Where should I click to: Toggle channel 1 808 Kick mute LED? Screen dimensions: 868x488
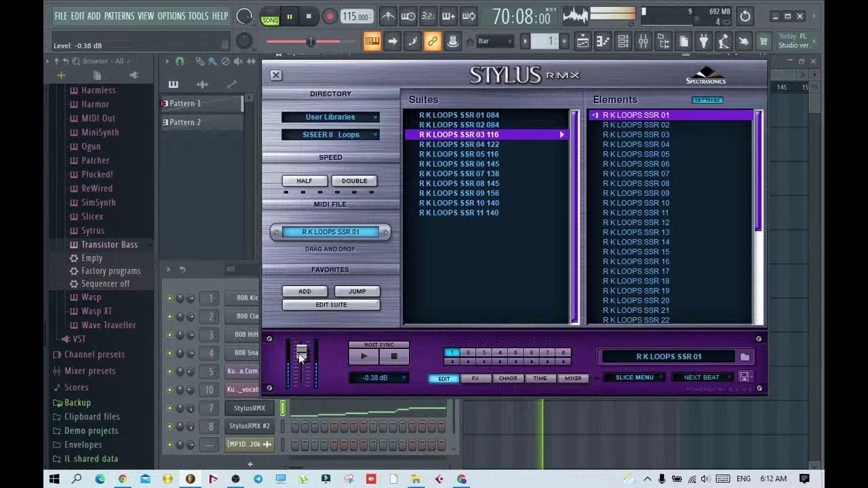(x=170, y=298)
